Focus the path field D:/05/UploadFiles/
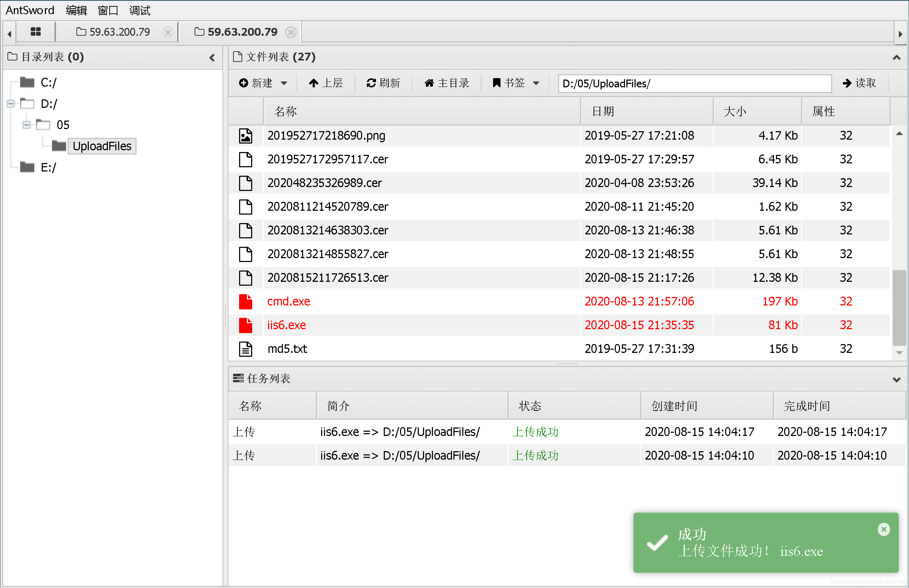The height and width of the screenshot is (588, 909). (x=694, y=83)
